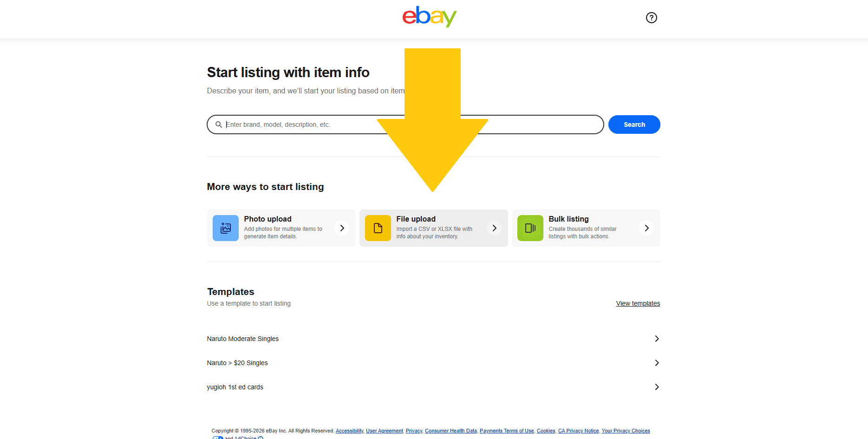Screen dimensions: 868x439
Task: Expand the Photo upload card chevron
Action: pos(342,228)
